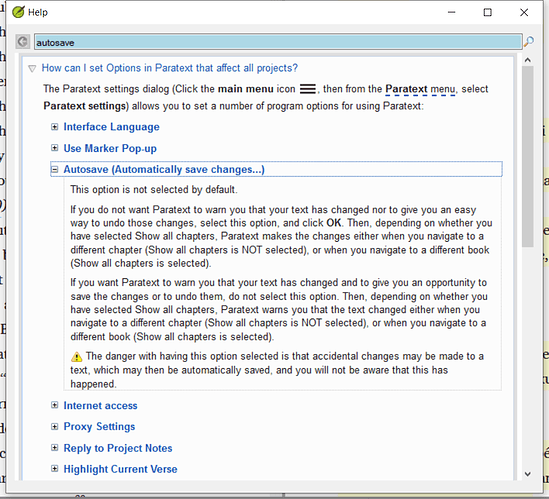Collapse the Autosave section minus box

55,169
